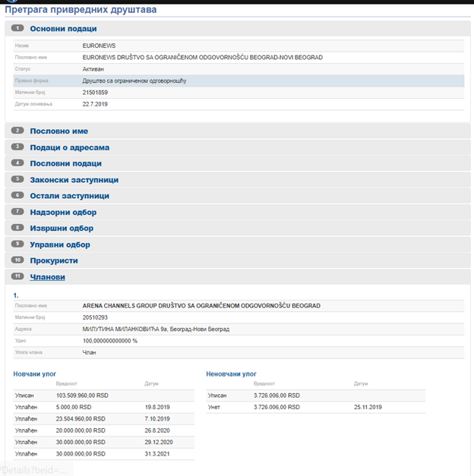Click number badge 10 beside Прокуристи
The height and width of the screenshot is (476, 474).
(x=17, y=260)
